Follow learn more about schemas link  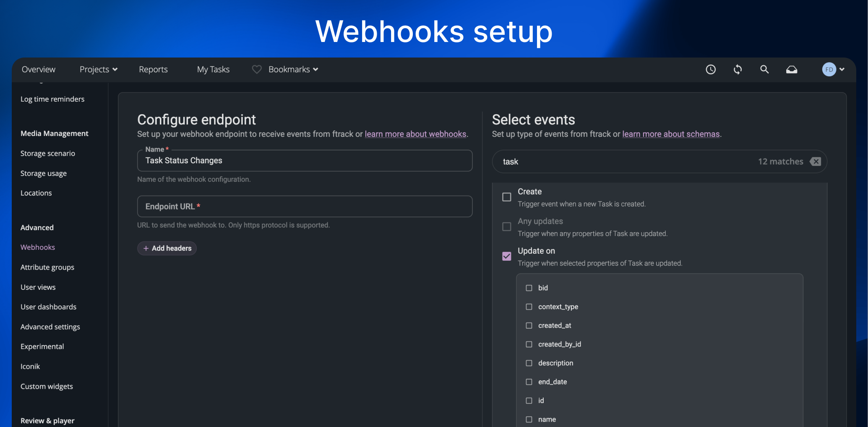pyautogui.click(x=670, y=134)
